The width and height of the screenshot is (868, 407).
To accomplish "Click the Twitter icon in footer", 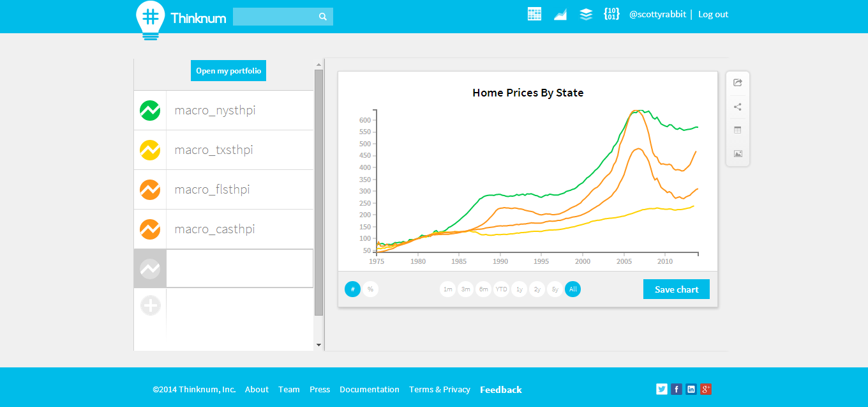I will (x=661, y=389).
